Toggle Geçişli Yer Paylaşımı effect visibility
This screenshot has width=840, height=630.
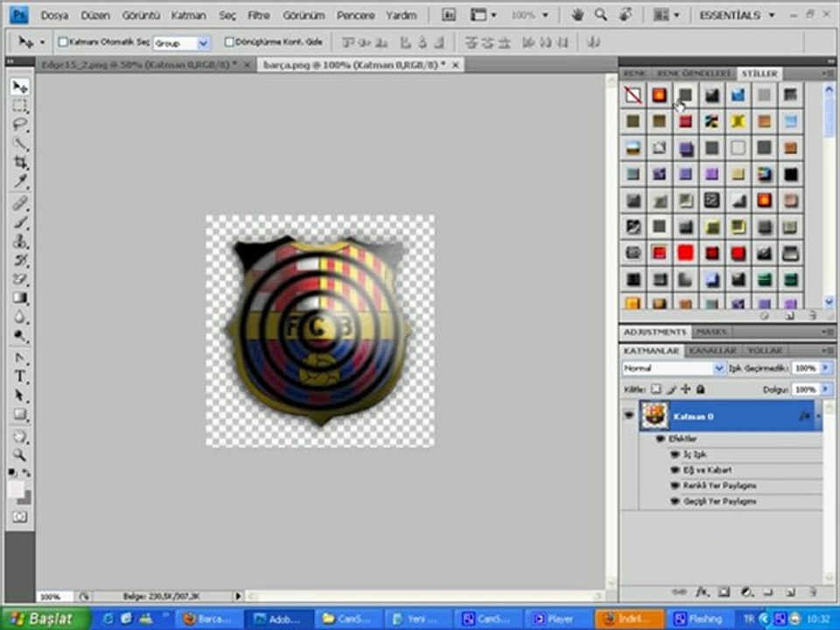click(x=675, y=501)
